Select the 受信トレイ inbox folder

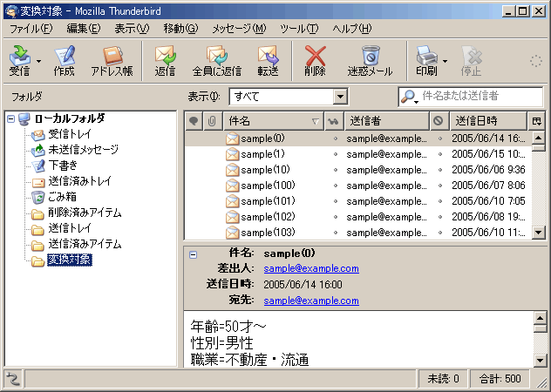click(71, 134)
